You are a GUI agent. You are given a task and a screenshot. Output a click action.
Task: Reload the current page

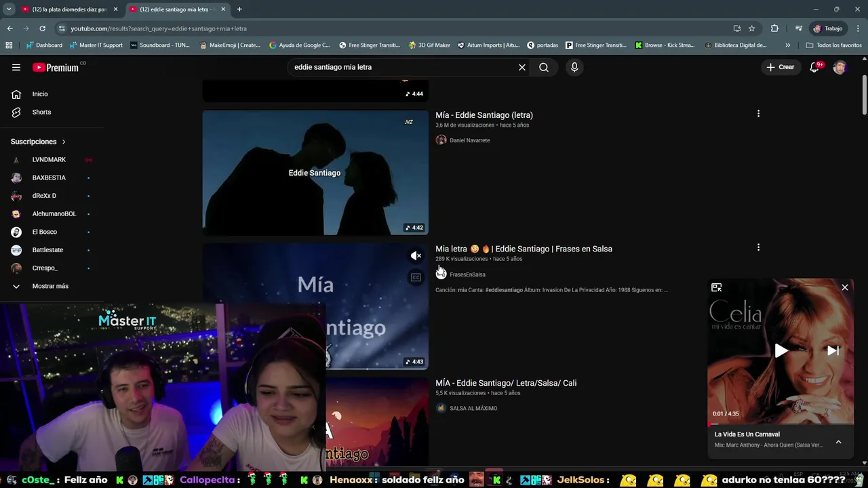[x=42, y=28]
